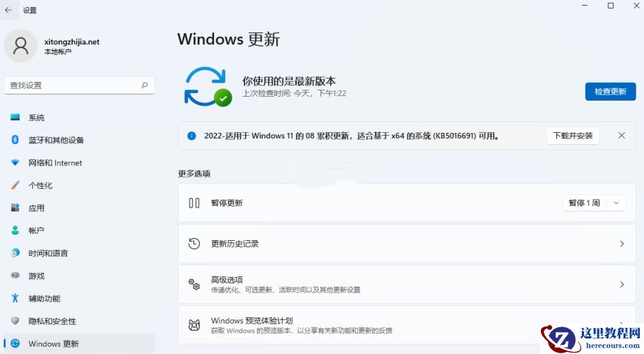Click the 查找设置 search field
Viewport: 644px width, 354px height.
point(79,85)
